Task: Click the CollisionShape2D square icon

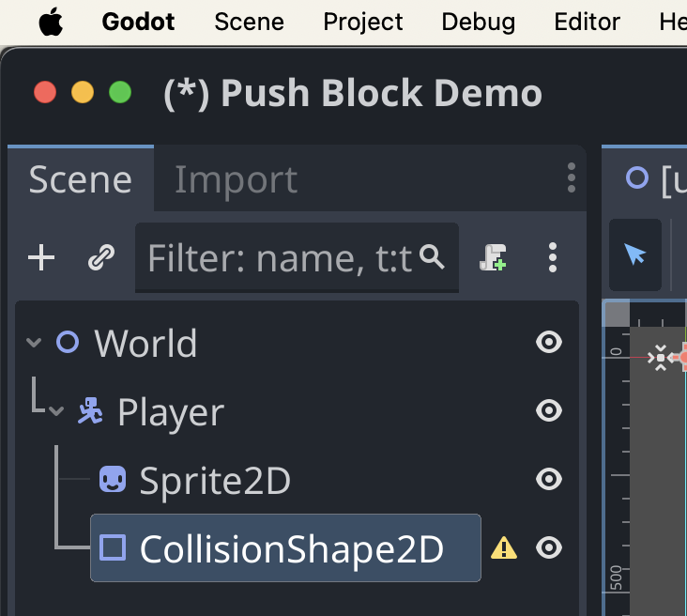Action: pos(113,547)
